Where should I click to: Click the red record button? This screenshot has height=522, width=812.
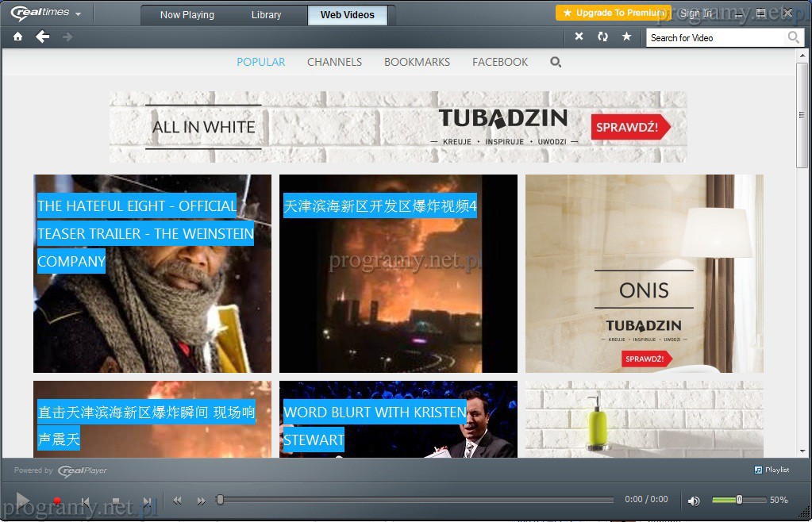click(x=56, y=501)
